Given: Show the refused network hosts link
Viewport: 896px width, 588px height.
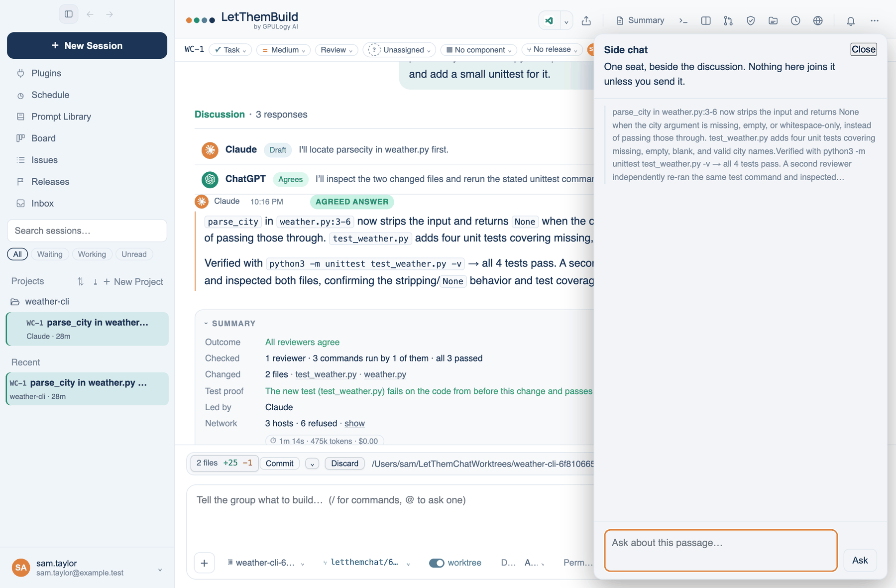Looking at the screenshot, I should tap(354, 423).
